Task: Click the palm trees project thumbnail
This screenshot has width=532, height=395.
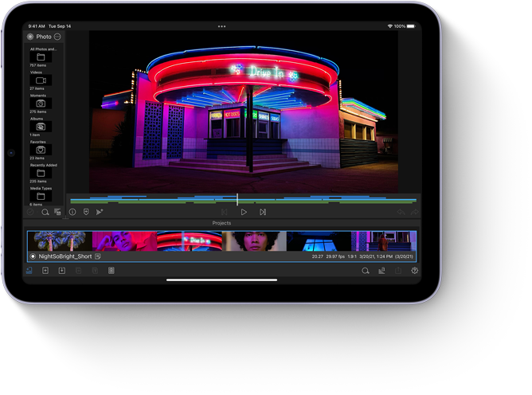Action: 60,241
